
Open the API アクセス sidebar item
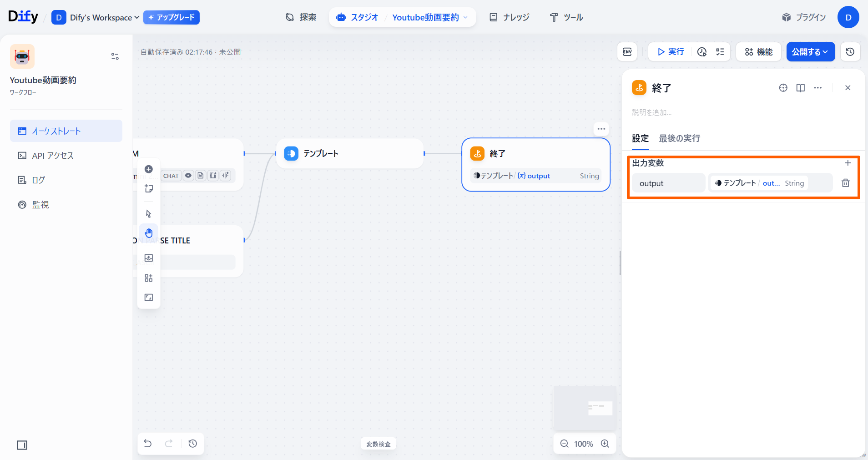(x=53, y=156)
